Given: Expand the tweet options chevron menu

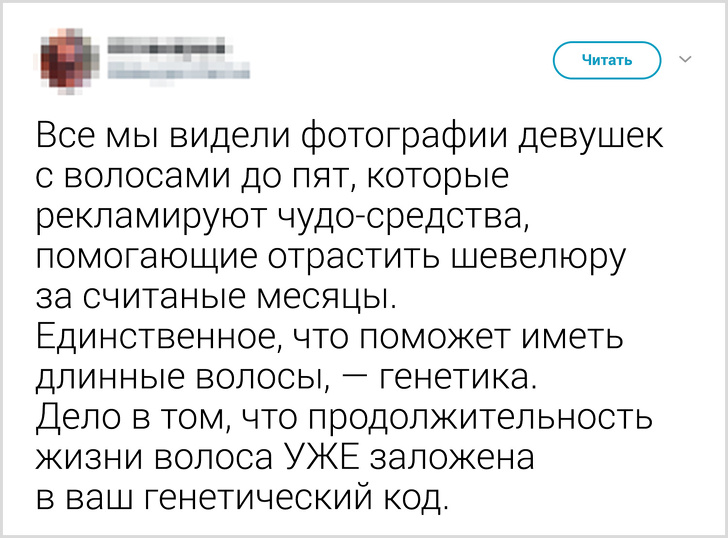Looking at the screenshot, I should [686, 60].
